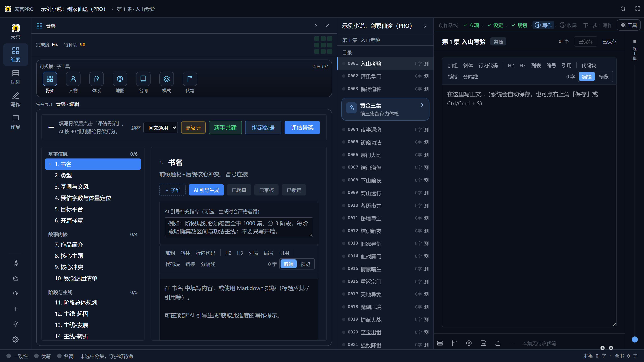Toggle the 伏笔 status bar indicator
Image resolution: width=644 pixels, height=362 pixels.
42,356
